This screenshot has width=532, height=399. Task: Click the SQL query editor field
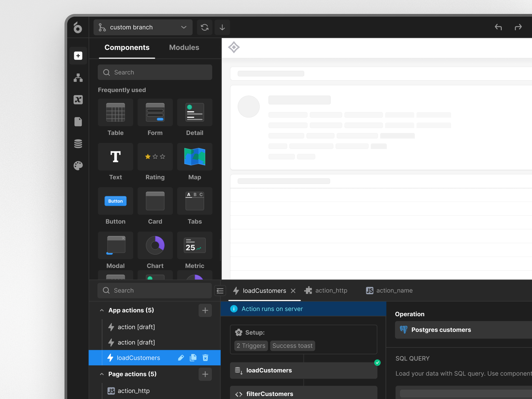click(464, 393)
